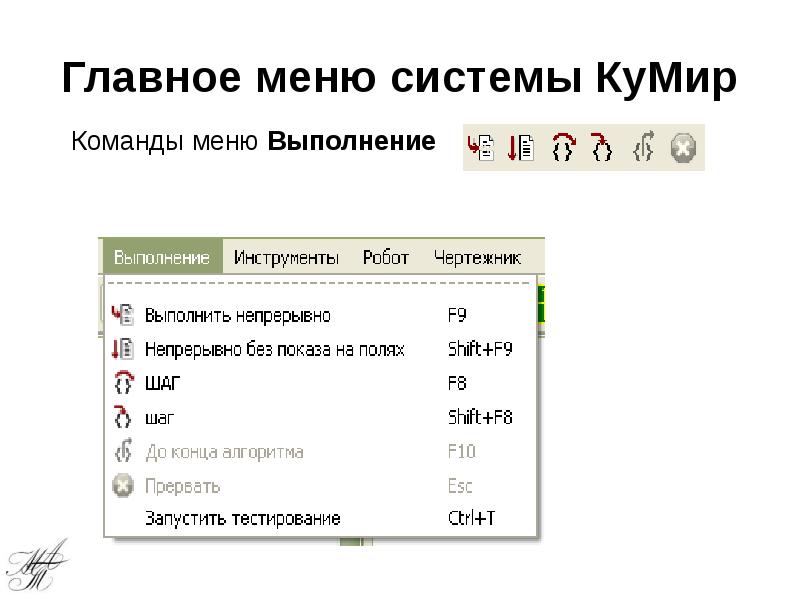Click icon beside Непрерывно без показа на полях
Image resolution: width=800 pixels, height=600 pixels.
coord(123,349)
